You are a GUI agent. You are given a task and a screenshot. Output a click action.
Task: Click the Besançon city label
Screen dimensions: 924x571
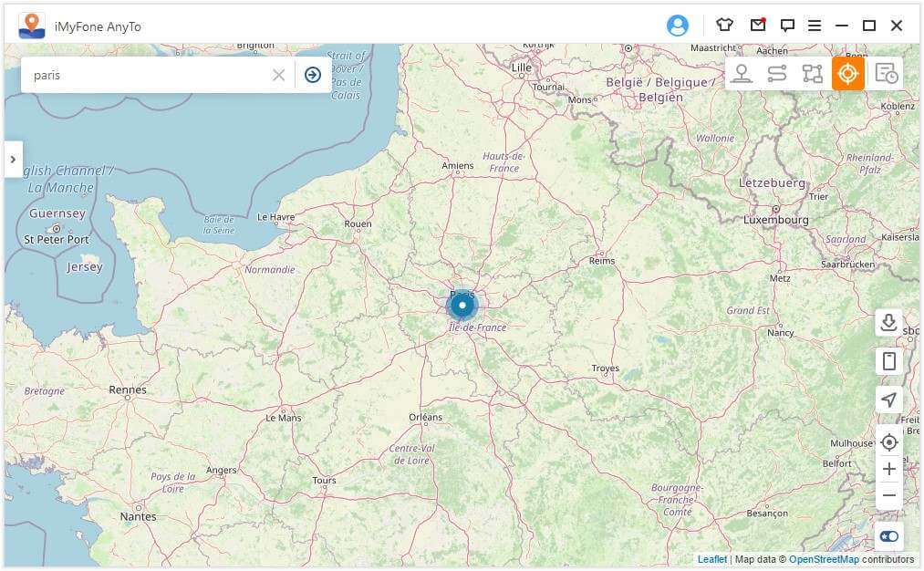(x=767, y=514)
